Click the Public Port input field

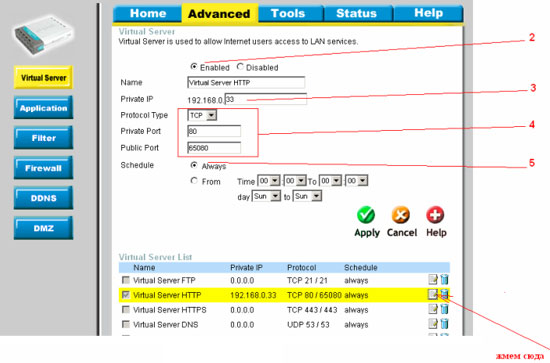(214, 148)
